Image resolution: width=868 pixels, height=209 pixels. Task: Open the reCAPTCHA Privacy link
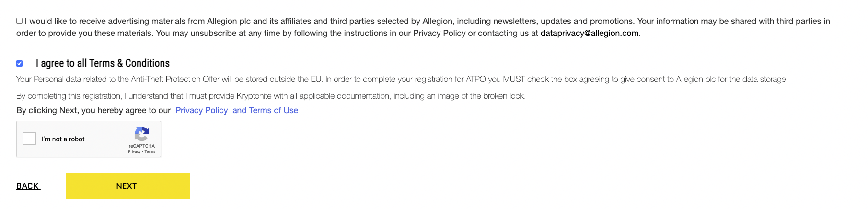[x=134, y=151]
